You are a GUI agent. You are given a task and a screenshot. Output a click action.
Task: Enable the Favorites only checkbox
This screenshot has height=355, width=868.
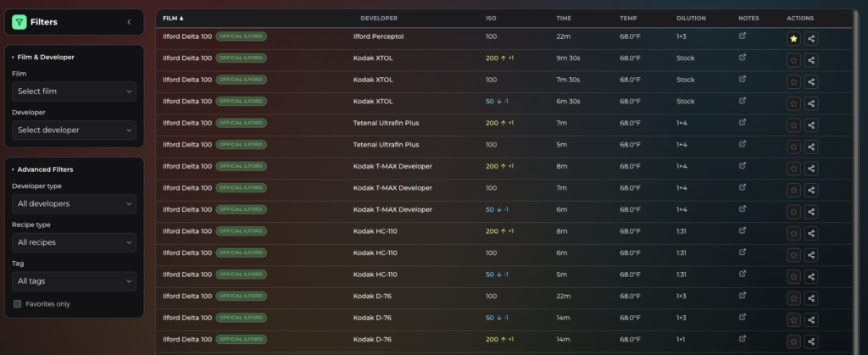coord(18,303)
